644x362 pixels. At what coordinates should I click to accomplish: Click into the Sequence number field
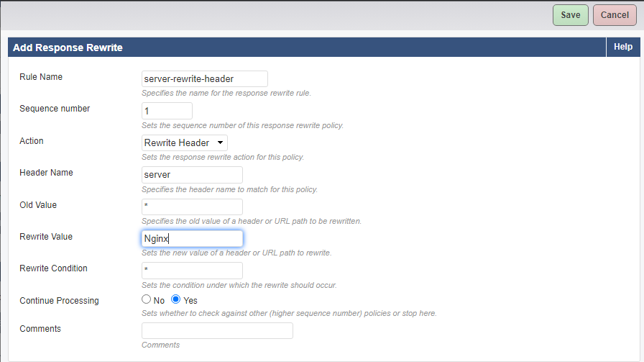point(167,111)
